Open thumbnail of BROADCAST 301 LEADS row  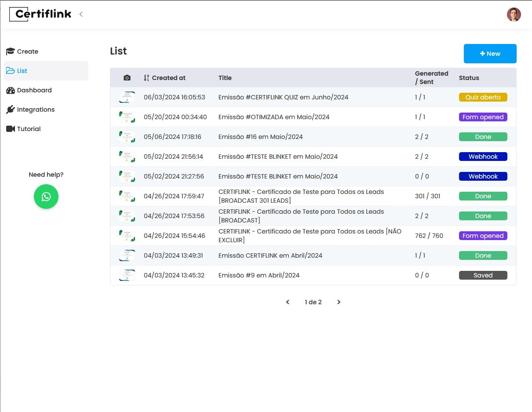127,196
